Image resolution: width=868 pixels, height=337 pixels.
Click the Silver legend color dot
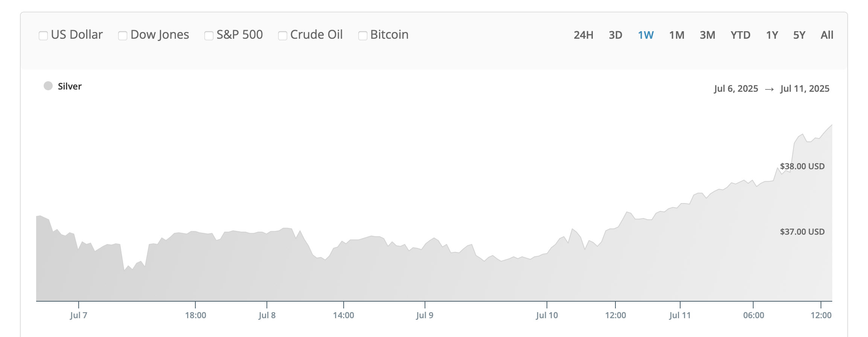[48, 86]
